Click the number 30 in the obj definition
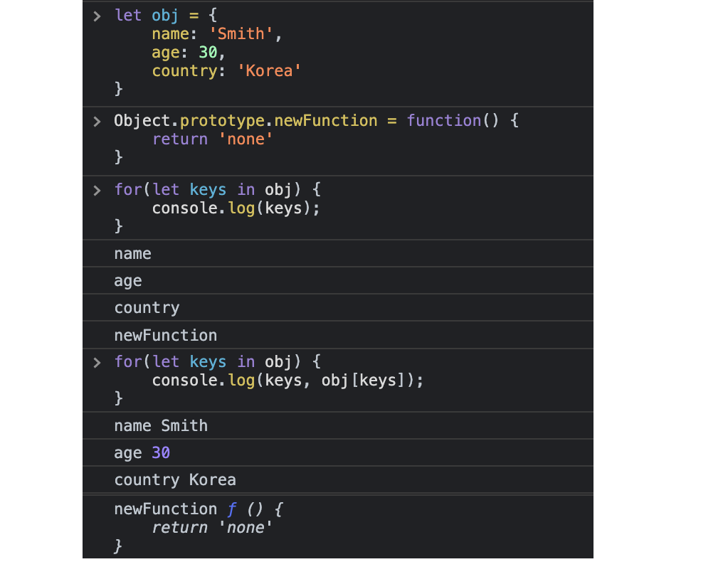 (x=209, y=52)
